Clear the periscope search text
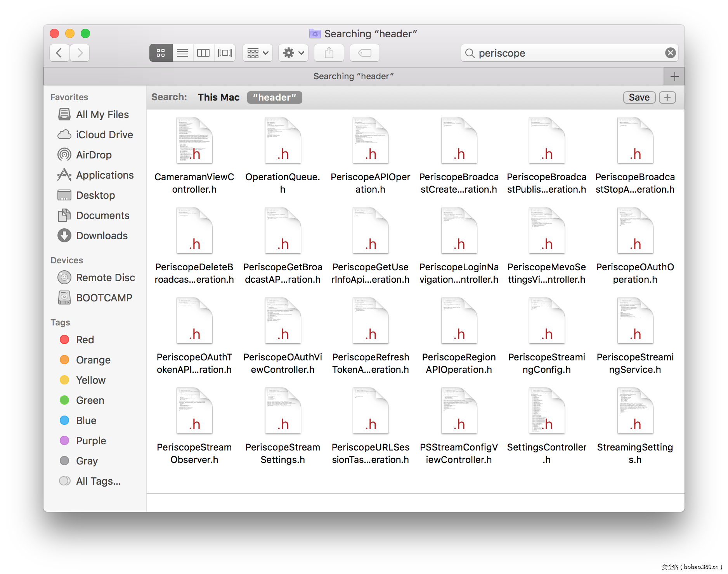 (670, 53)
